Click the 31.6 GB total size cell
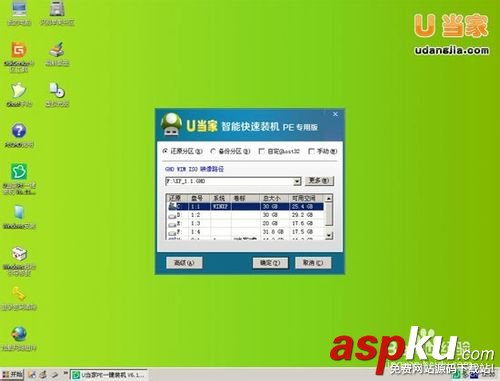Screen dimensions: 500x381 [274, 232]
